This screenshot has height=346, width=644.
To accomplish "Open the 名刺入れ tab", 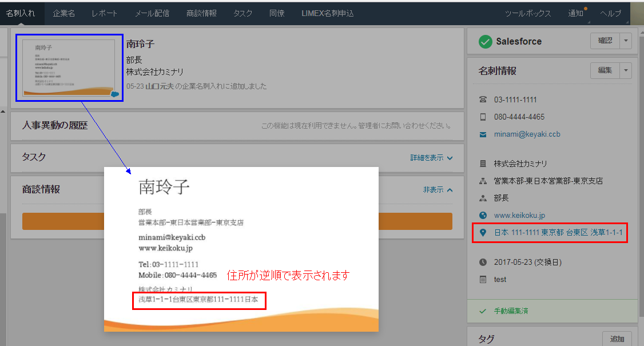I will tap(21, 14).
